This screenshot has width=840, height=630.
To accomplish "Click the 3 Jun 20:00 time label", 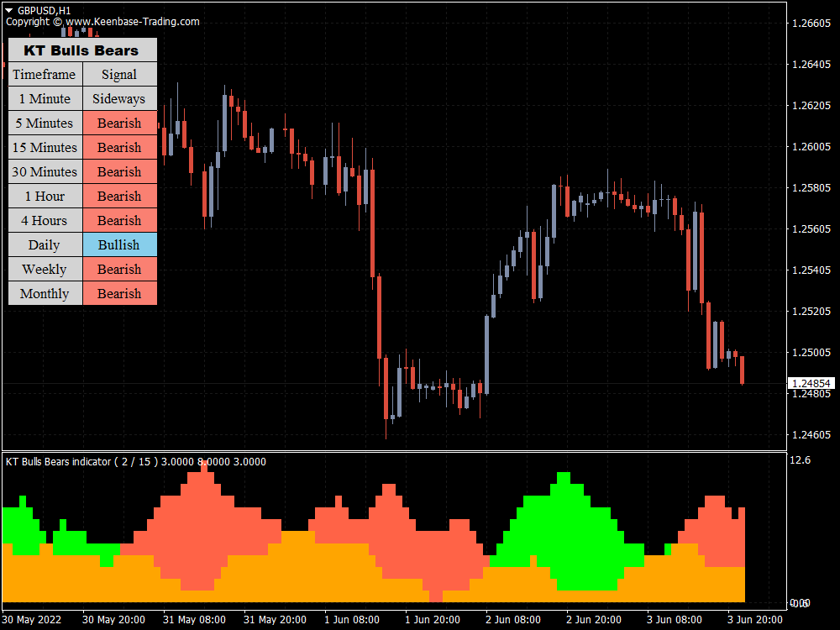I will point(755,620).
